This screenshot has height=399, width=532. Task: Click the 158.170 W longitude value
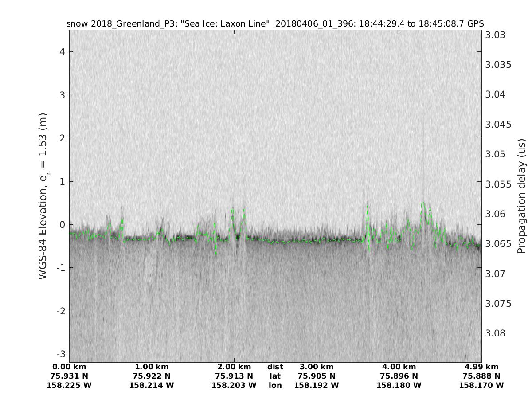(481, 385)
